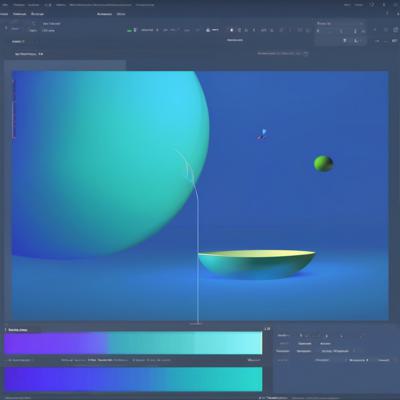This screenshot has height=400, width=400.
Task: Click the white bar icon beside the toolbar lock symbol
Action: pos(215,30)
